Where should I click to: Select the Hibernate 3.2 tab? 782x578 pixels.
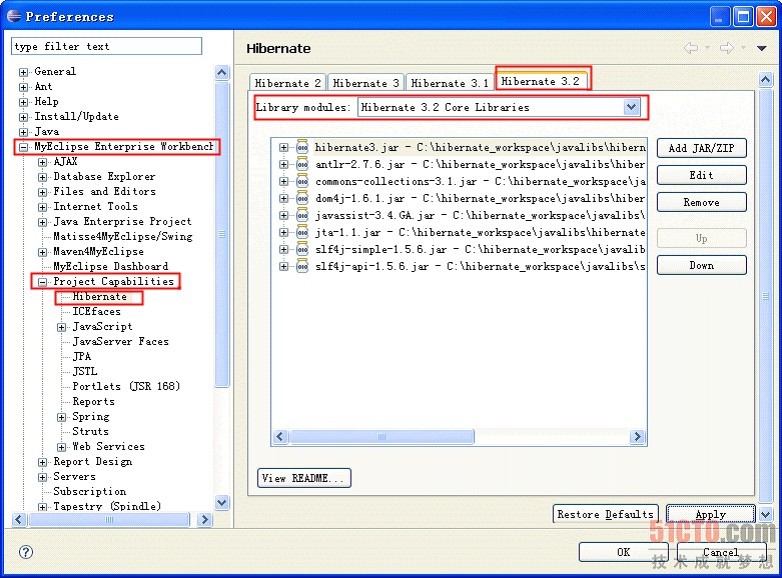[x=541, y=81]
